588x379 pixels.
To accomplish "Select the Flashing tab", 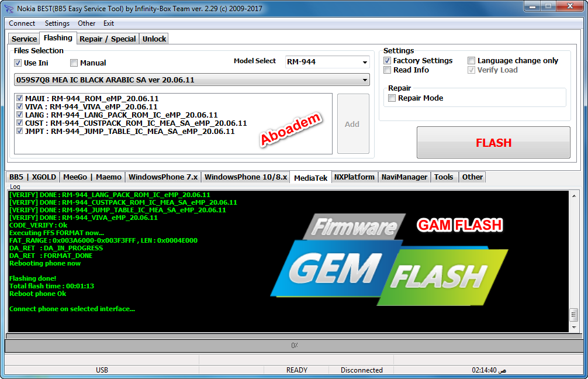I will click(x=58, y=38).
